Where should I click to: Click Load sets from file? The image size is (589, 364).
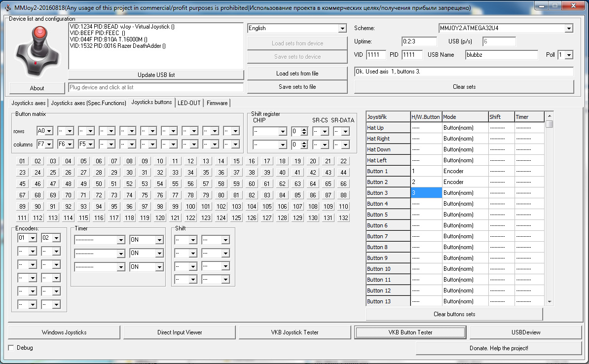(297, 73)
